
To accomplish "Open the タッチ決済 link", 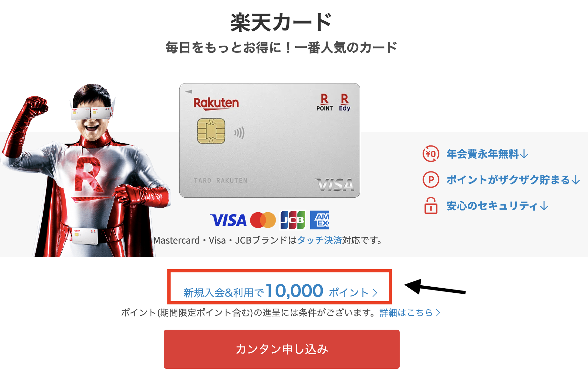I will (319, 240).
